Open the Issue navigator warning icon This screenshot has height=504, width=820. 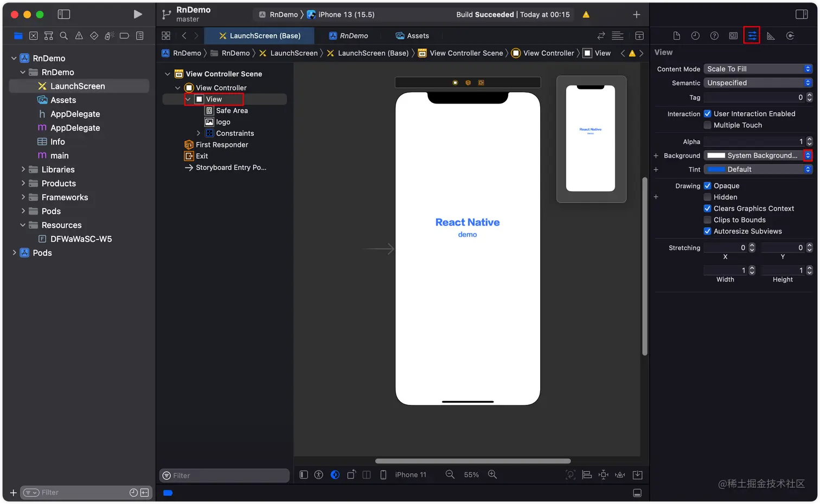(79, 36)
